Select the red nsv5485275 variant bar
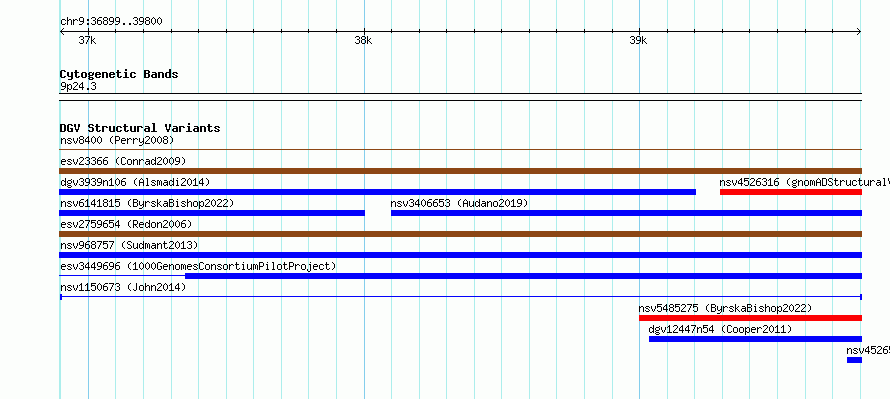890x399 pixels. [x=750, y=318]
